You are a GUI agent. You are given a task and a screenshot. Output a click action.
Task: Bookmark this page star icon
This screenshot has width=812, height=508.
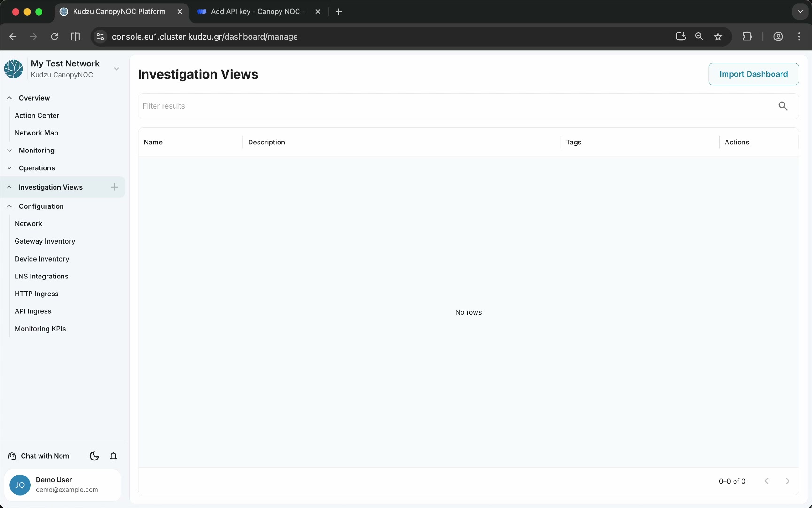[x=718, y=37]
